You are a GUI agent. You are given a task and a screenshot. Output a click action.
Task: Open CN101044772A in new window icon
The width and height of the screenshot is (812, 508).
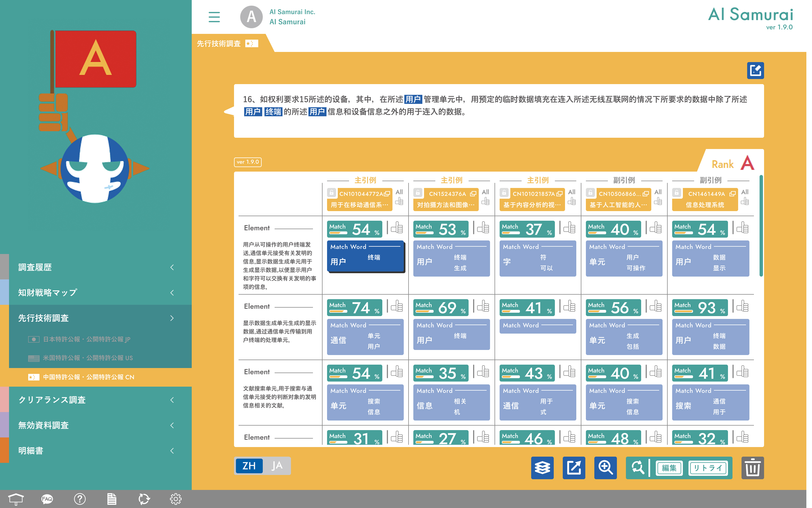click(387, 194)
